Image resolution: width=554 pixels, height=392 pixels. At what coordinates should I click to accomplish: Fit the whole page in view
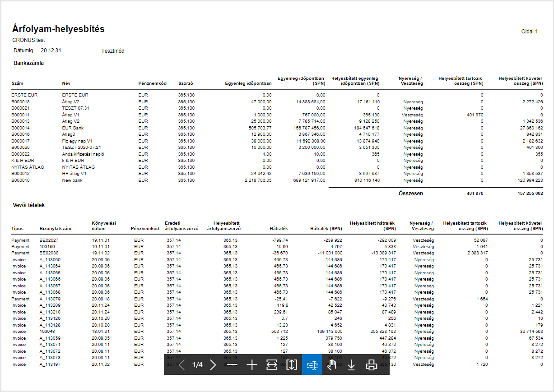pyautogui.click(x=292, y=365)
